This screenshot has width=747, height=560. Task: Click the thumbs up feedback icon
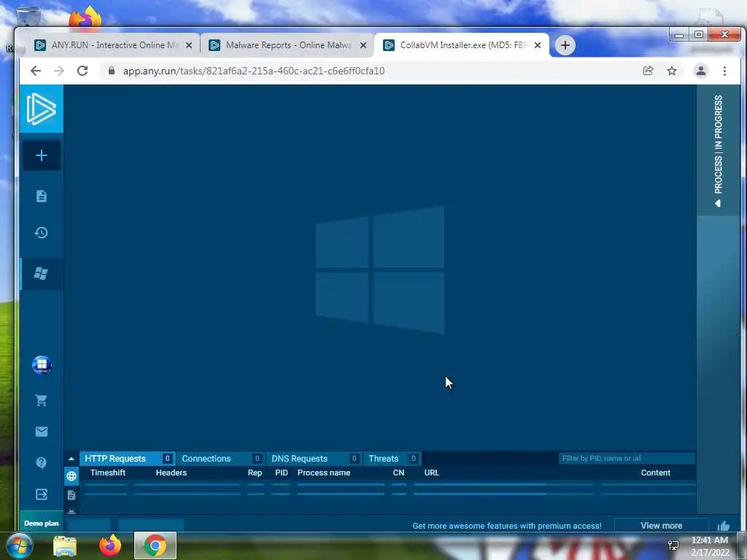click(x=724, y=526)
